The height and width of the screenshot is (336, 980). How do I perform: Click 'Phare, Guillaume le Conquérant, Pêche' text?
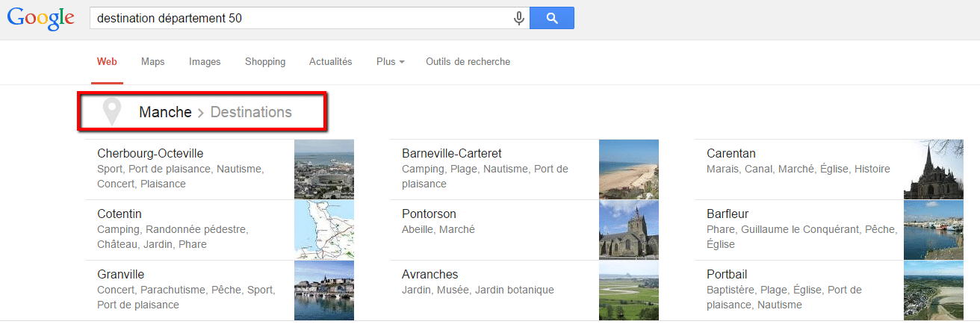802,229
